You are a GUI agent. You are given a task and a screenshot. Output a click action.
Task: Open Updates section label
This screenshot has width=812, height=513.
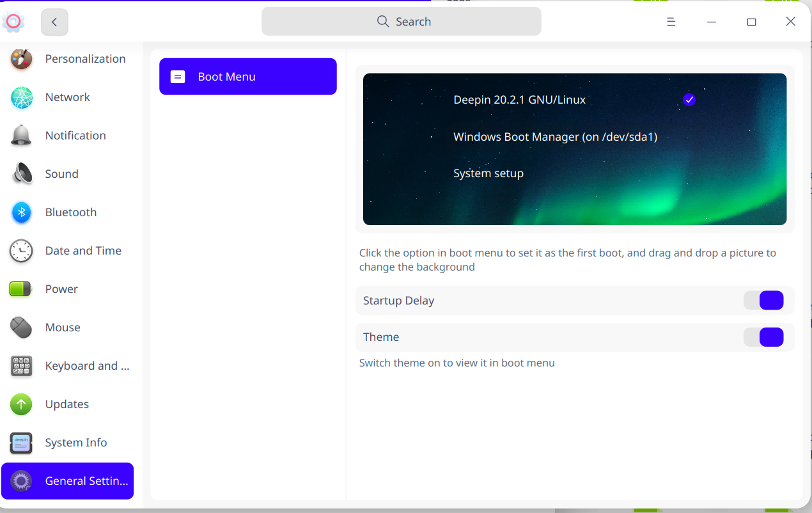point(67,404)
